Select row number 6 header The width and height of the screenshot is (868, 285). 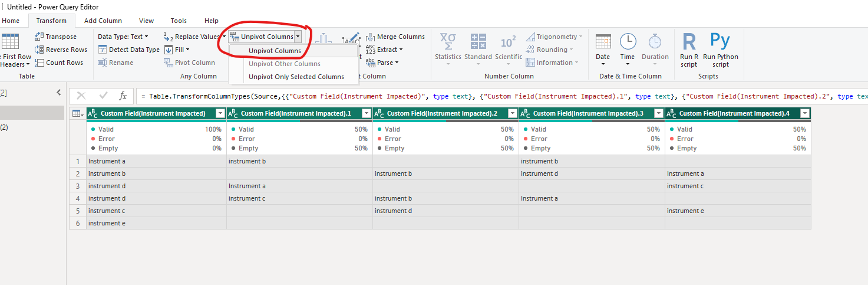click(x=77, y=223)
